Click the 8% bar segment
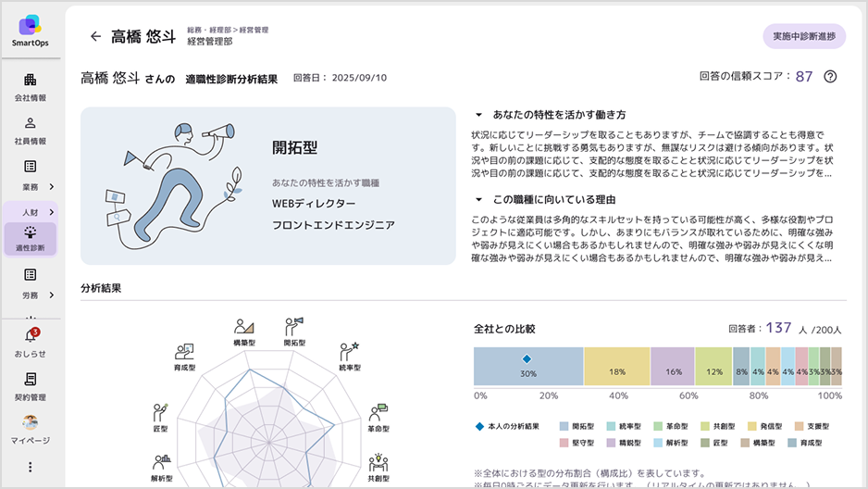 tap(741, 366)
